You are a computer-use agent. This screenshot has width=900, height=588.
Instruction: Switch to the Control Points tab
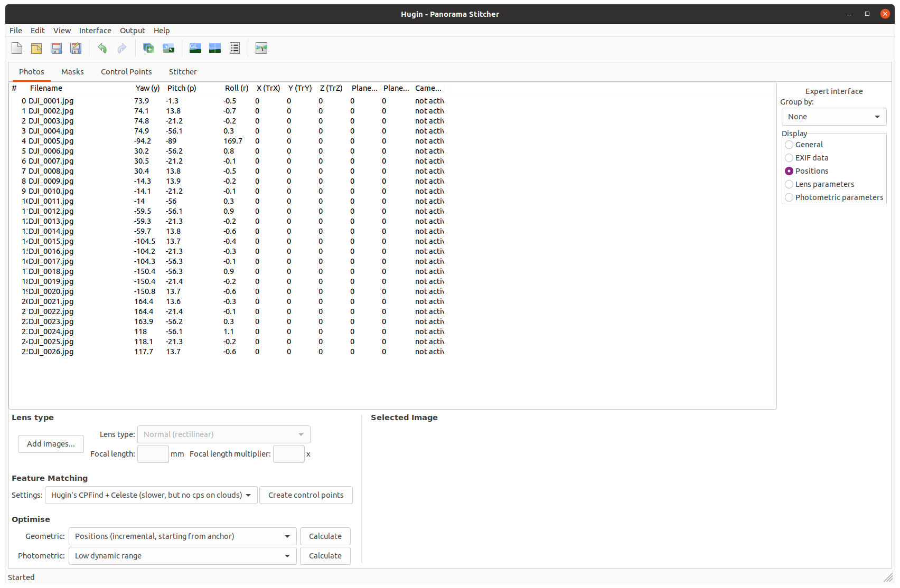126,72
